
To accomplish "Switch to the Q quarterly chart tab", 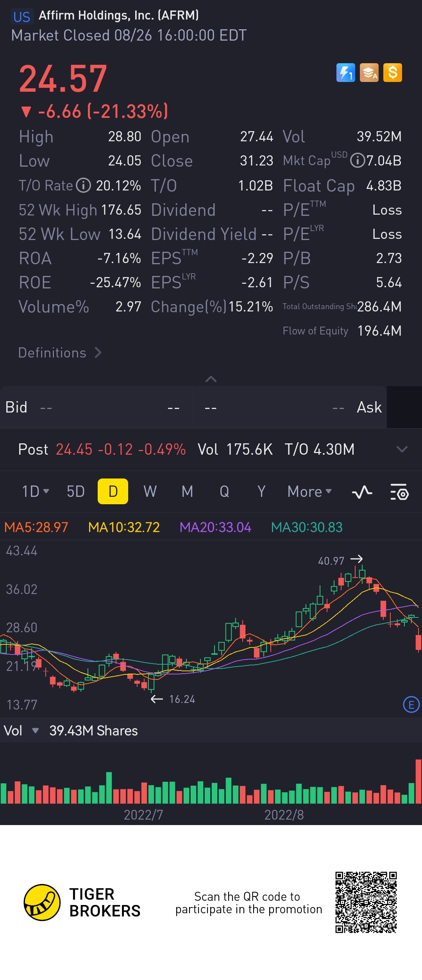I will (224, 491).
